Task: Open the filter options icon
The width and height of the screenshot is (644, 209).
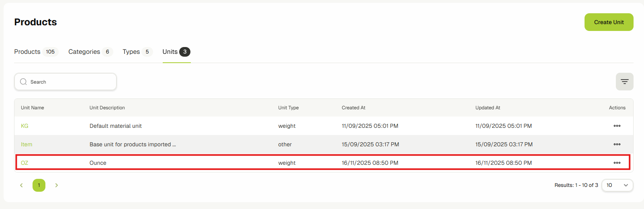Action: coord(624,82)
